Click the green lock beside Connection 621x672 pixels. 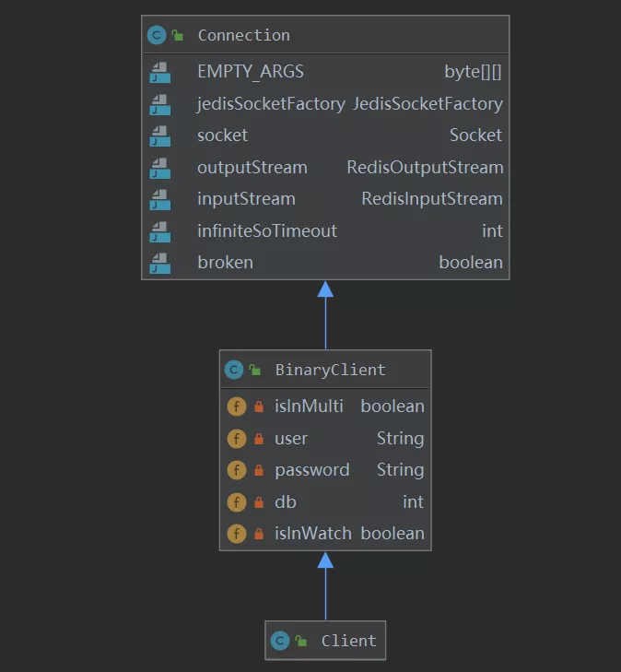pyautogui.click(x=177, y=35)
